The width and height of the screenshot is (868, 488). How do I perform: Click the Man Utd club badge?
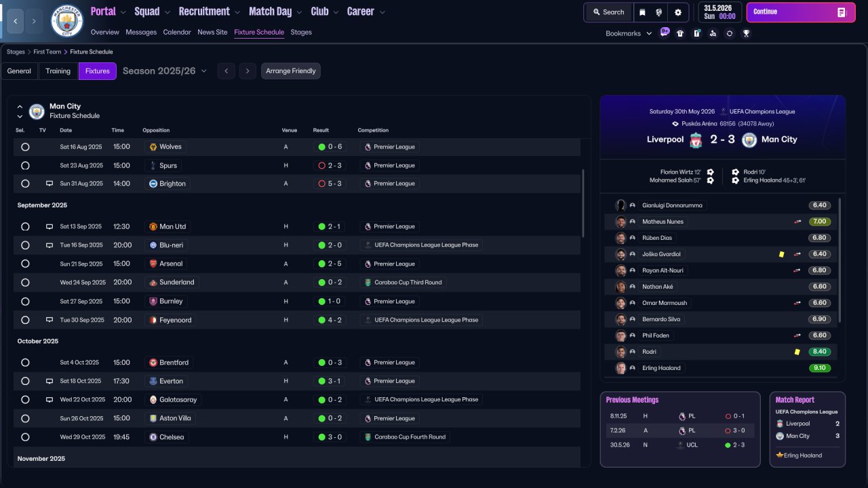153,226
